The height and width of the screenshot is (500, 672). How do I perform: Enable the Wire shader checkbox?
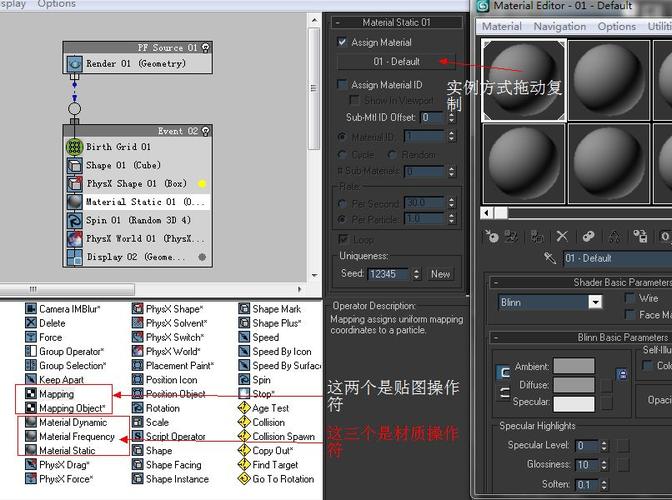[x=629, y=299]
